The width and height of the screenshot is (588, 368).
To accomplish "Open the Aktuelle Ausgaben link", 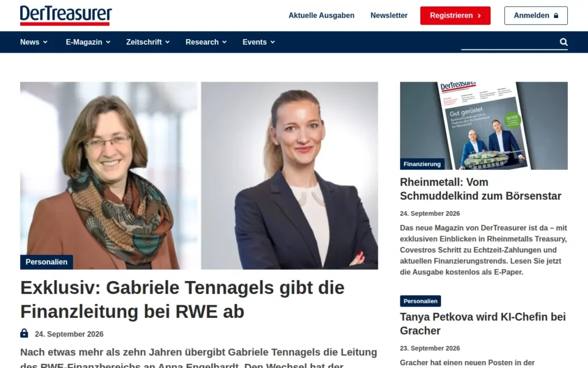I will [322, 16].
